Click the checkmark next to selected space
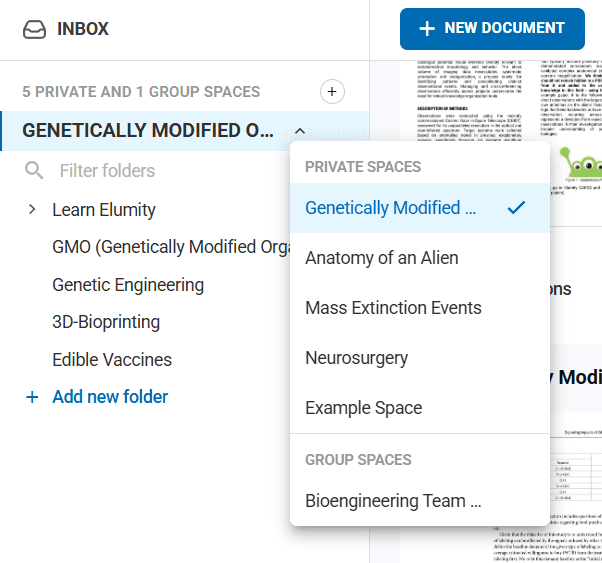The width and height of the screenshot is (602, 563). pyautogui.click(x=516, y=208)
